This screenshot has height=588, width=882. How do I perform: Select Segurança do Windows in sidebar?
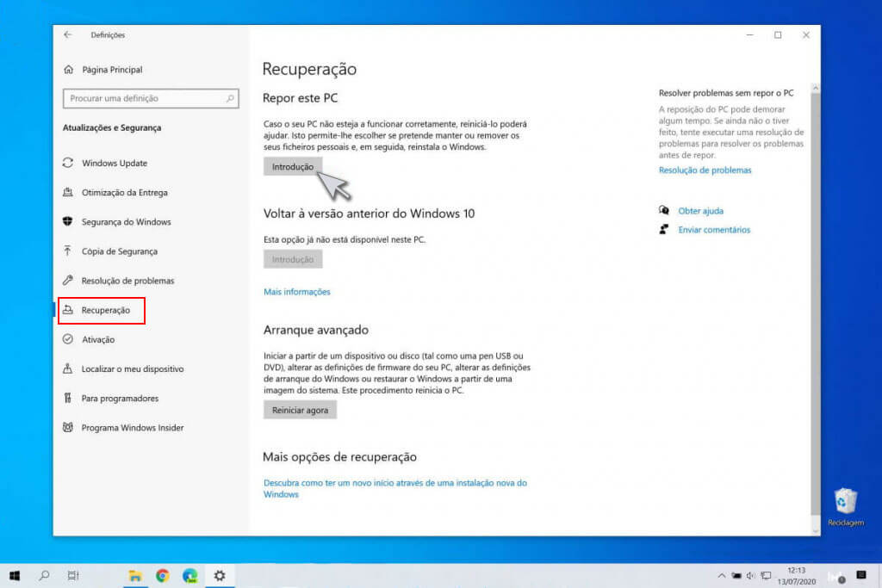126,221
